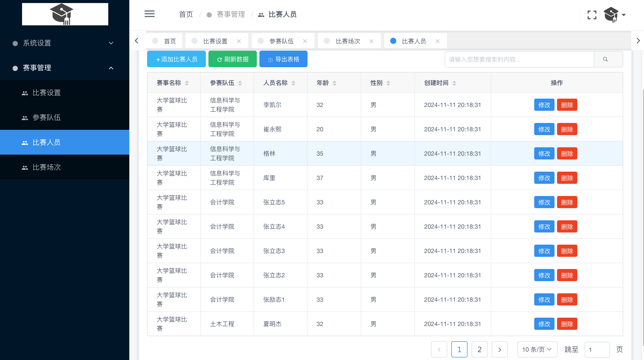Click 删除 for 格林

[x=567, y=154]
